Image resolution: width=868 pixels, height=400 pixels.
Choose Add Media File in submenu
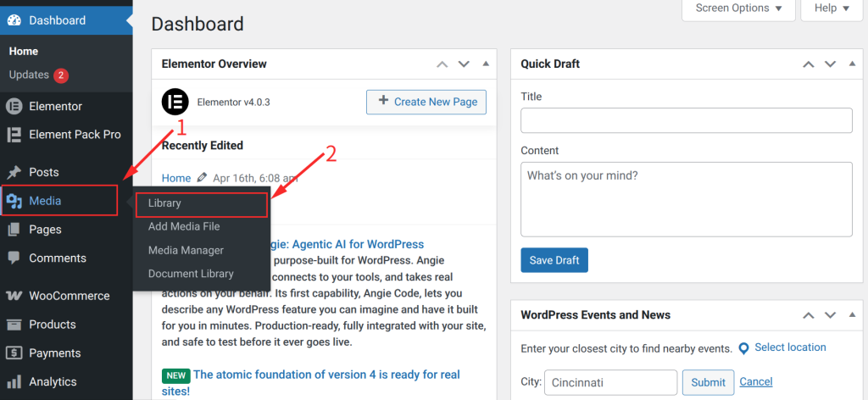pyautogui.click(x=184, y=227)
